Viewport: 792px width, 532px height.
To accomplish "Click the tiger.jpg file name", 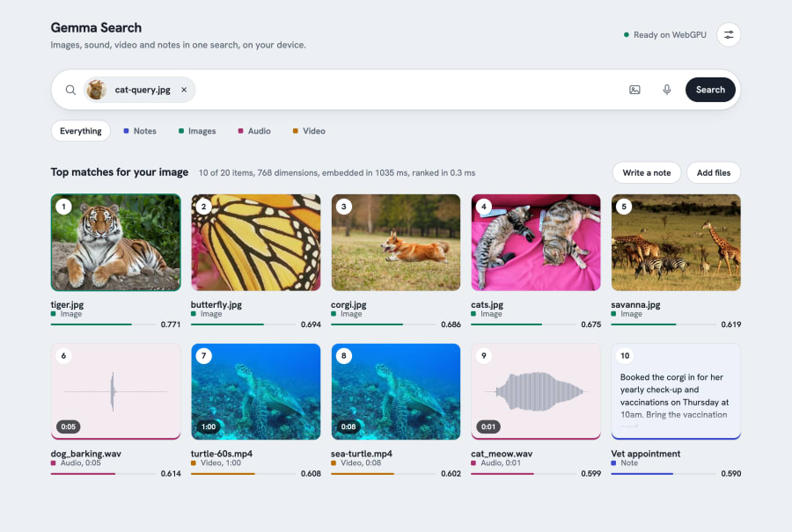I will tap(67, 304).
